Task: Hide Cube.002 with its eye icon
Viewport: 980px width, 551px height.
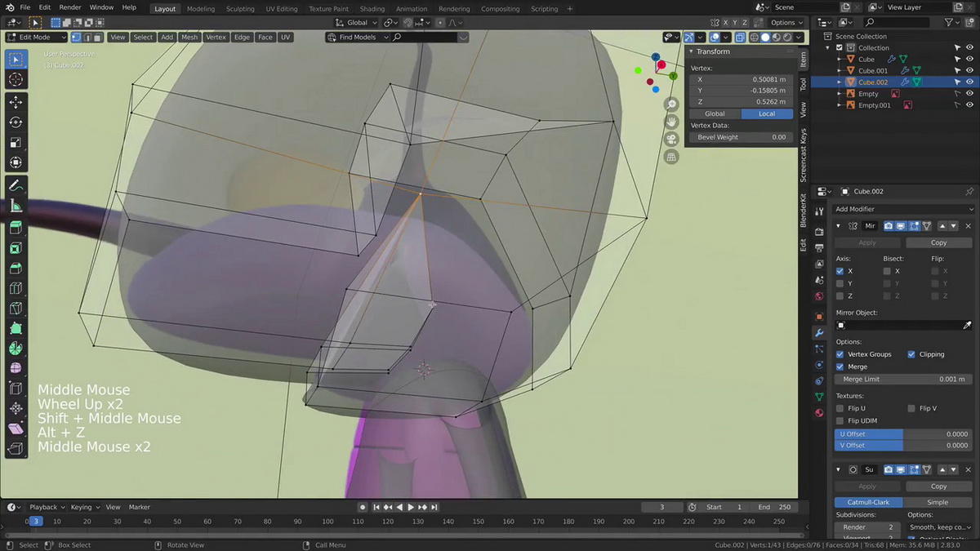Action: point(969,82)
